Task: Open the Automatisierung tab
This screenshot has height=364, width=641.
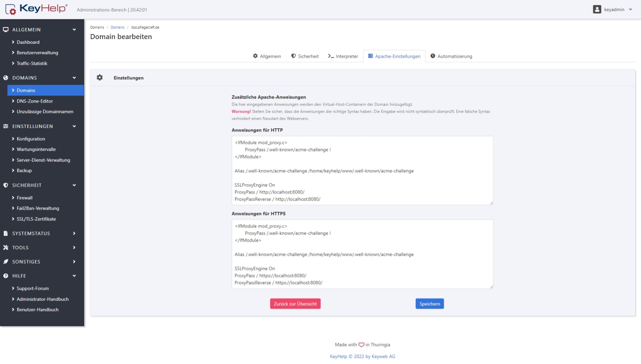Action: 451,56
